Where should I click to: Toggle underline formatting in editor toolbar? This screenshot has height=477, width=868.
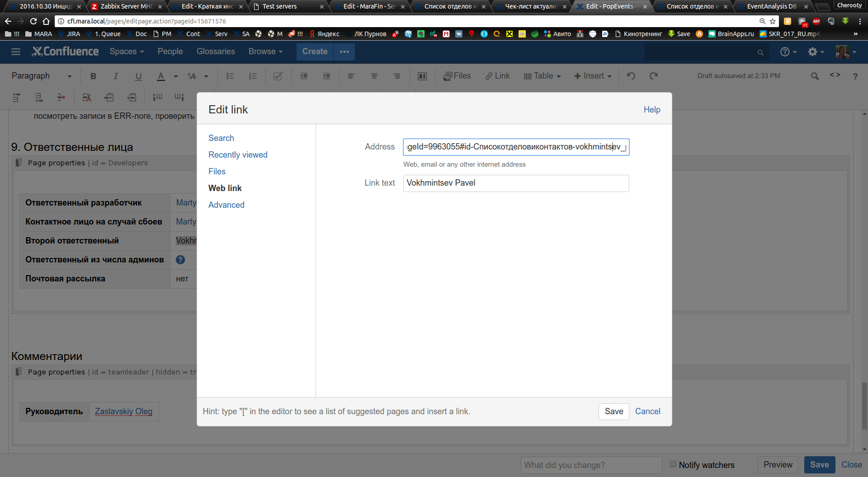pos(138,76)
